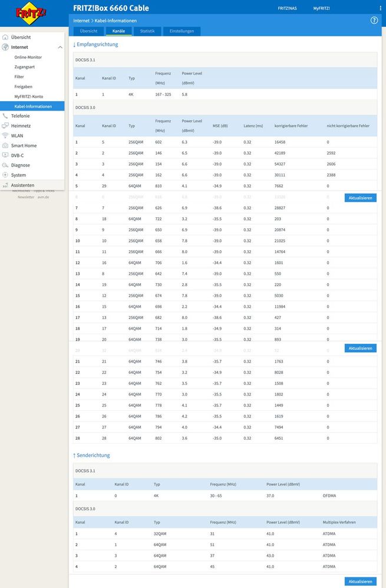Click the Newsletter footer link
Viewport: 386px width, 588px height.
pyautogui.click(x=26, y=197)
